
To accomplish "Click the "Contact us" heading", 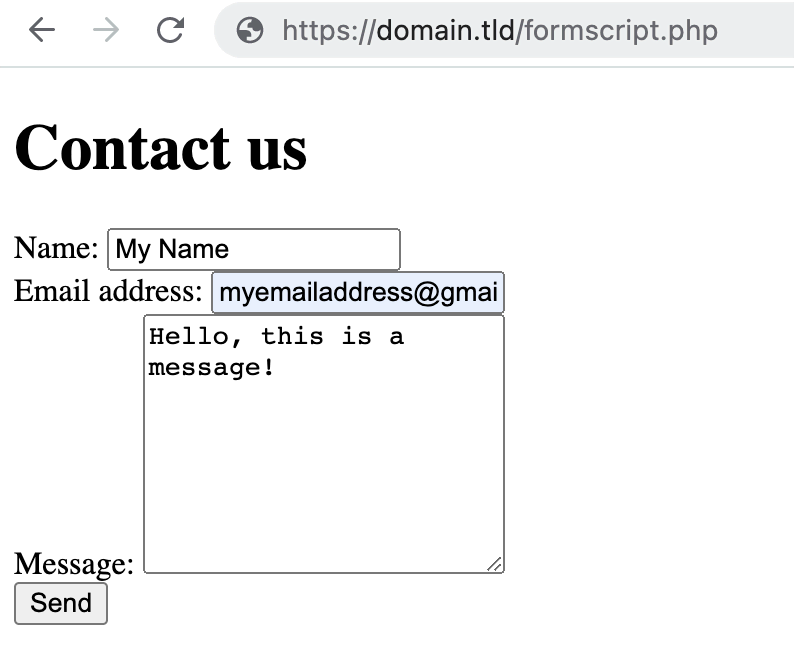I will pyautogui.click(x=160, y=148).
